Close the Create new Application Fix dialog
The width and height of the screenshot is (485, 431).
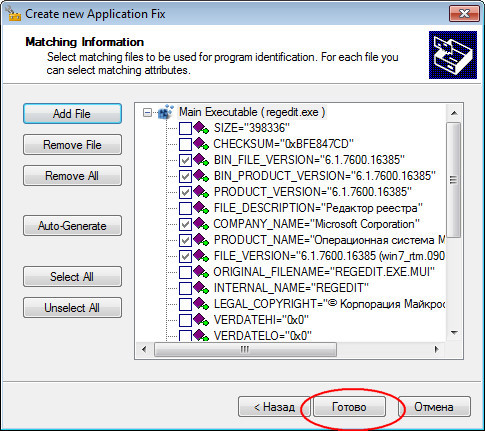point(464,14)
